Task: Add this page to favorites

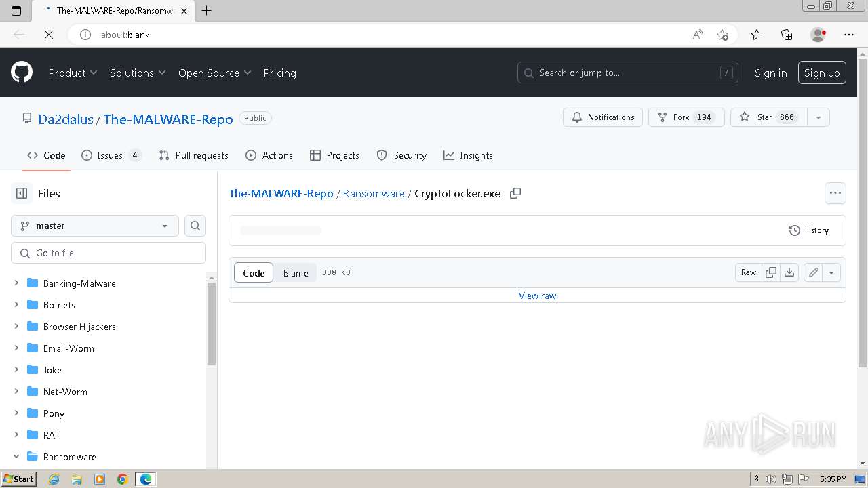Action: point(722,35)
